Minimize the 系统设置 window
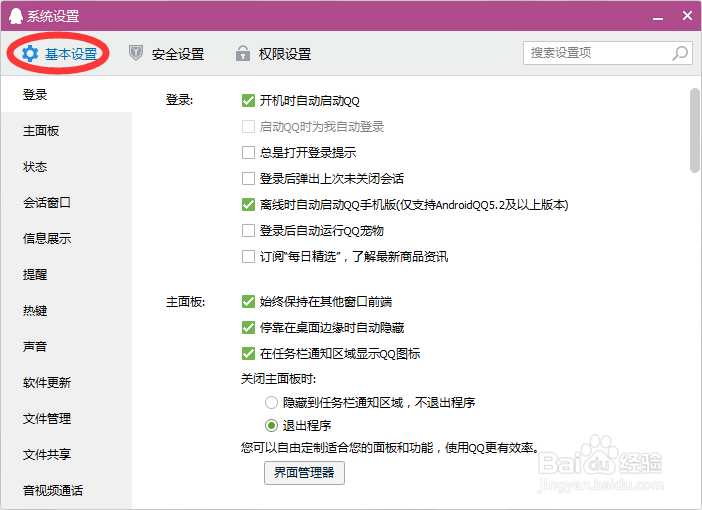Viewport: 702px width, 510px height. [658, 17]
